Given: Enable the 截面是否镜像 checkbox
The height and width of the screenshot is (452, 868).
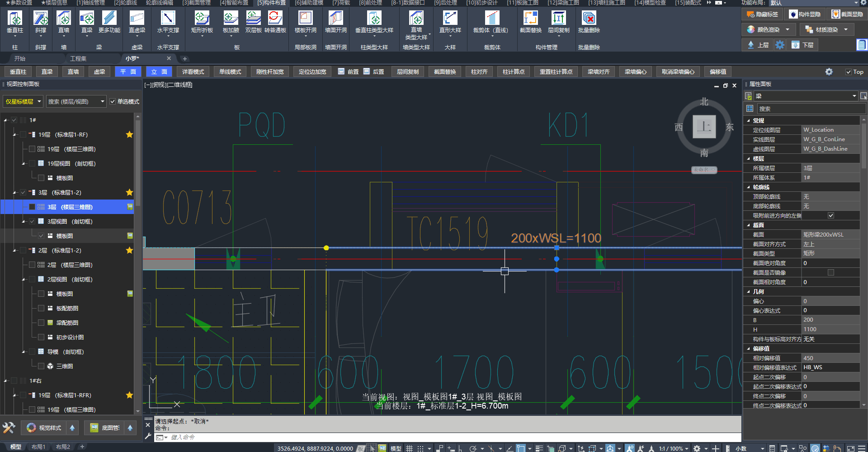Looking at the screenshot, I should (x=830, y=272).
